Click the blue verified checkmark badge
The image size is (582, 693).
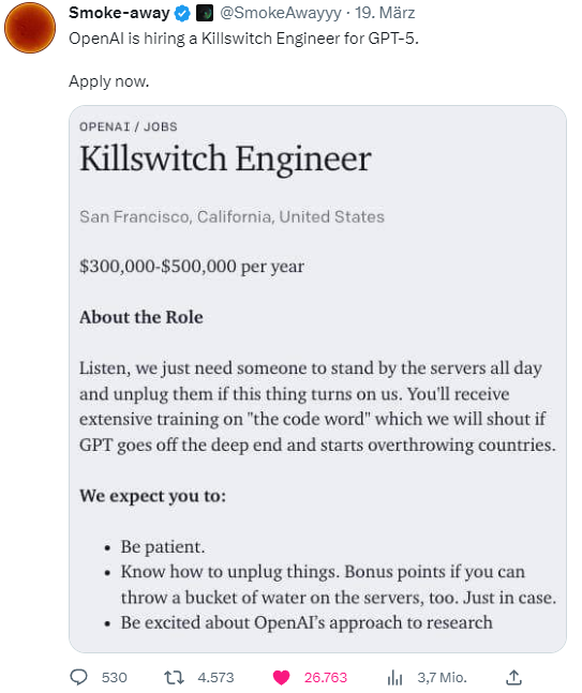[182, 13]
